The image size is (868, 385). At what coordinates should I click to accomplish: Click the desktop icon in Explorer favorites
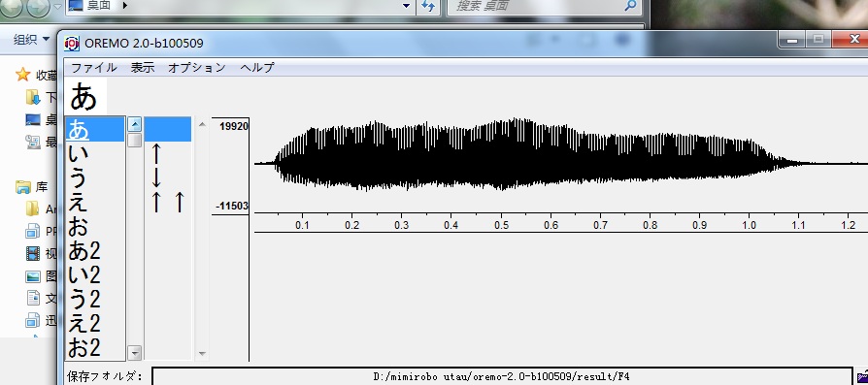click(33, 119)
